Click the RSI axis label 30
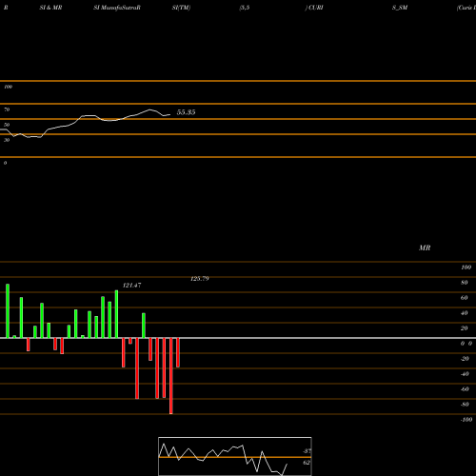 pyautogui.click(x=7, y=140)
